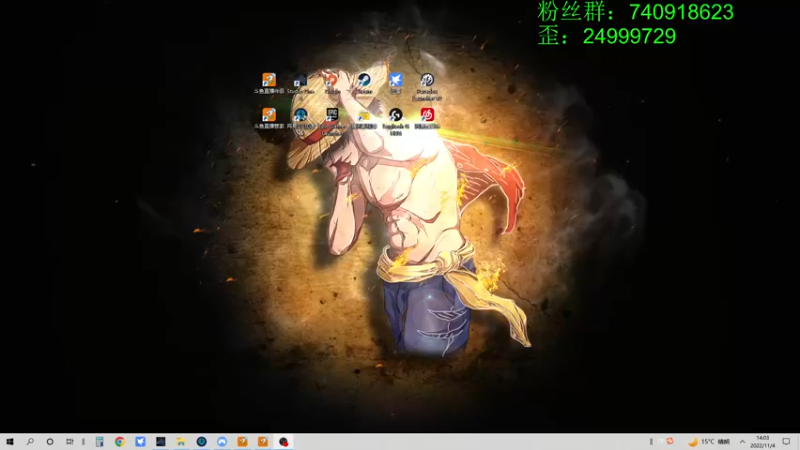Show hidden system tray icons
Image resolution: width=800 pixels, height=450 pixels.
pyautogui.click(x=742, y=441)
